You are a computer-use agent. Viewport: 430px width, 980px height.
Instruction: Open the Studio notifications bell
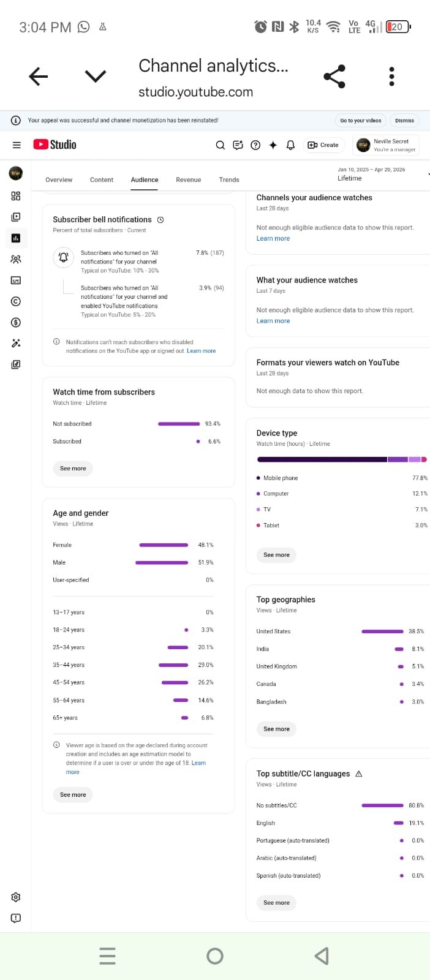[x=291, y=145]
